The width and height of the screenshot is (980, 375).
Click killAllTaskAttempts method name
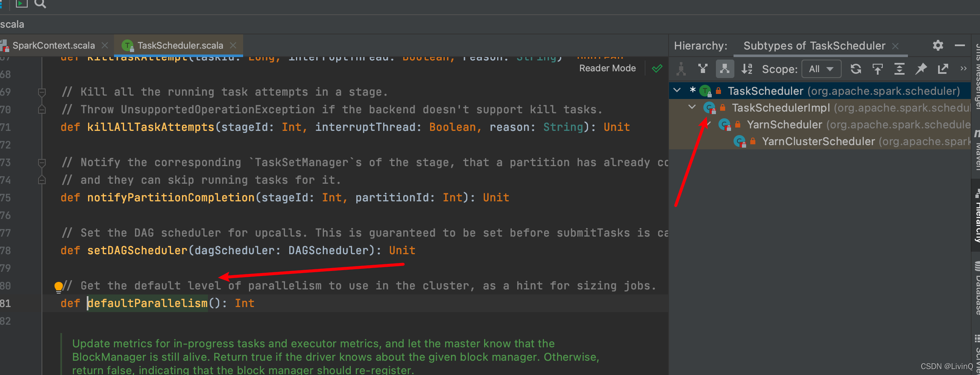150,127
